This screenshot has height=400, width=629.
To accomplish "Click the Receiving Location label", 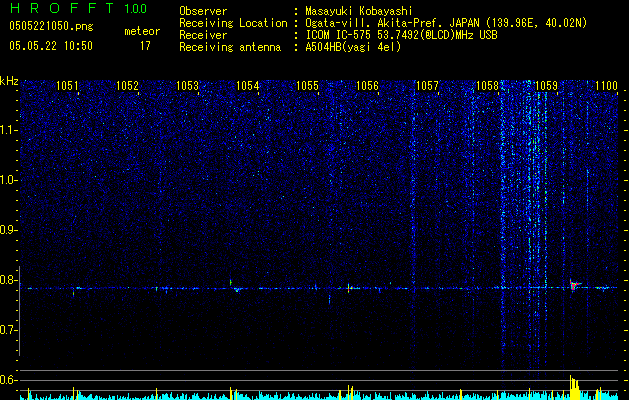I will coord(233,23).
